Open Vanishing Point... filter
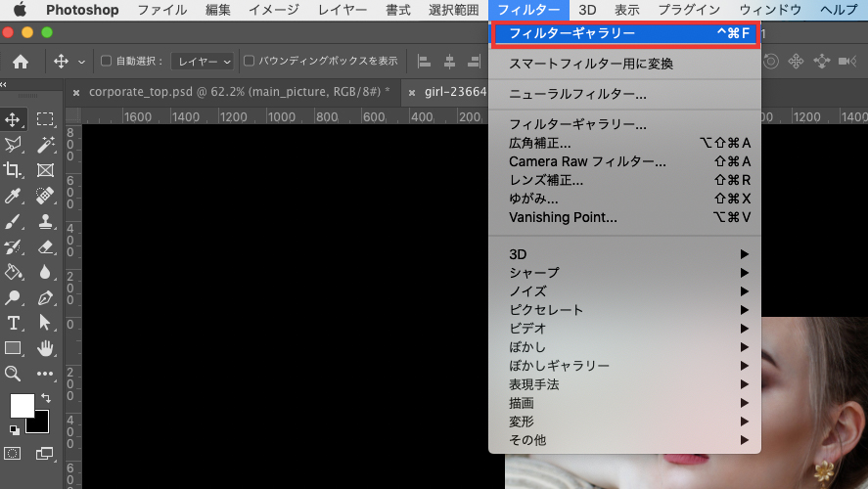The image size is (868, 489). tap(624, 217)
